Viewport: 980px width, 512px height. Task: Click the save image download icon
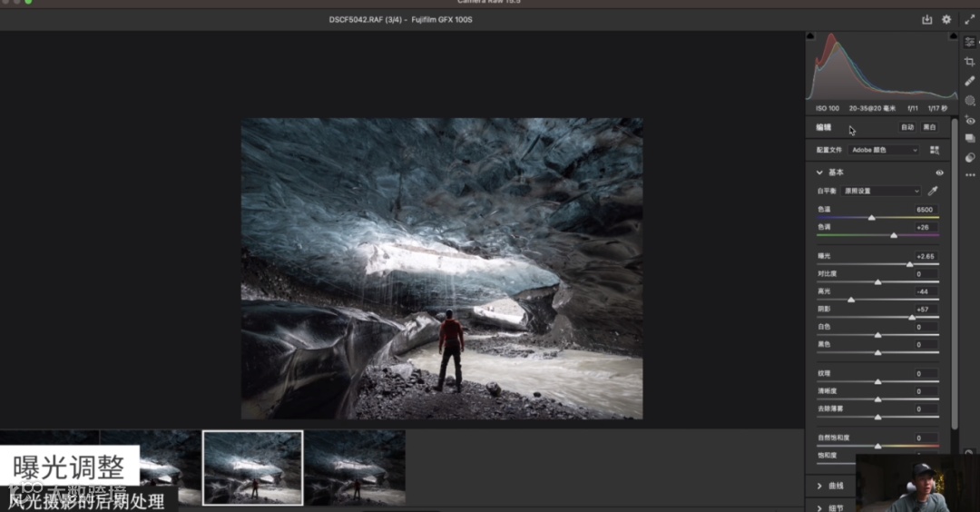click(x=926, y=19)
